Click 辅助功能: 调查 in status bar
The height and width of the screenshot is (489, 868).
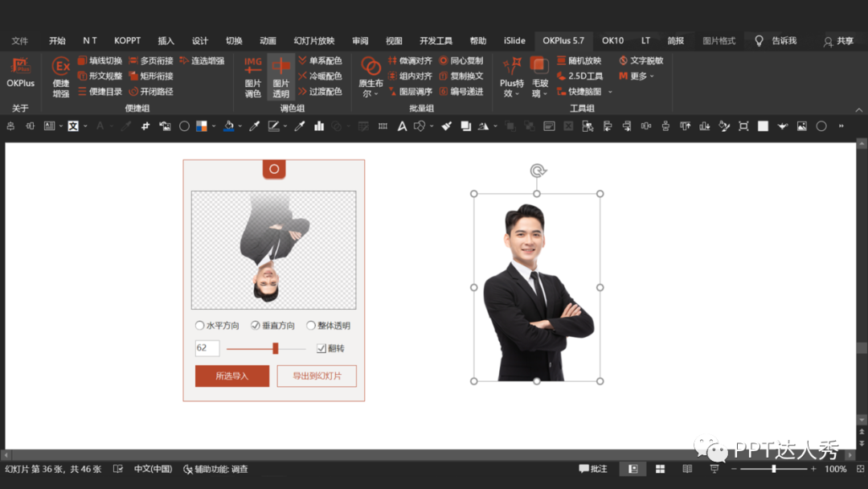pos(215,469)
